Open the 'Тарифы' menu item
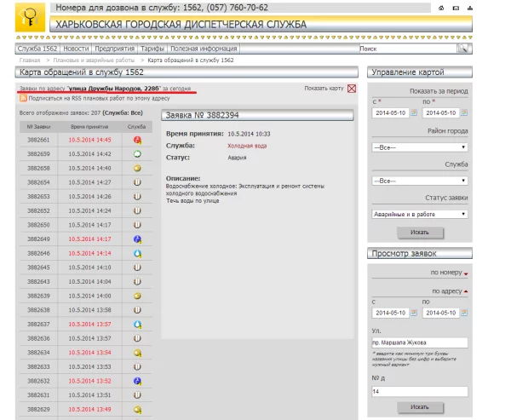This screenshot has height=420, width=511. pos(152,49)
